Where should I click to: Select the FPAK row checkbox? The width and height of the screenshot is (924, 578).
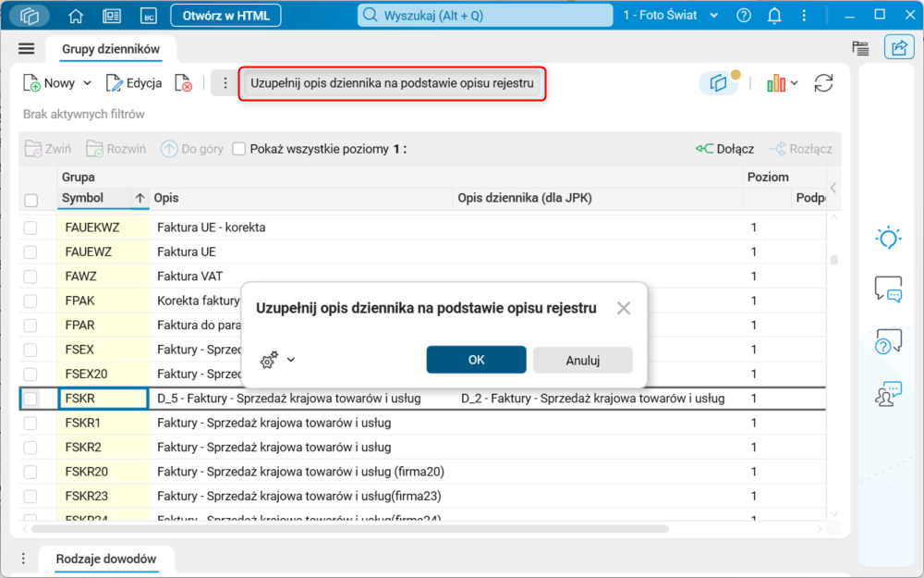coord(30,301)
